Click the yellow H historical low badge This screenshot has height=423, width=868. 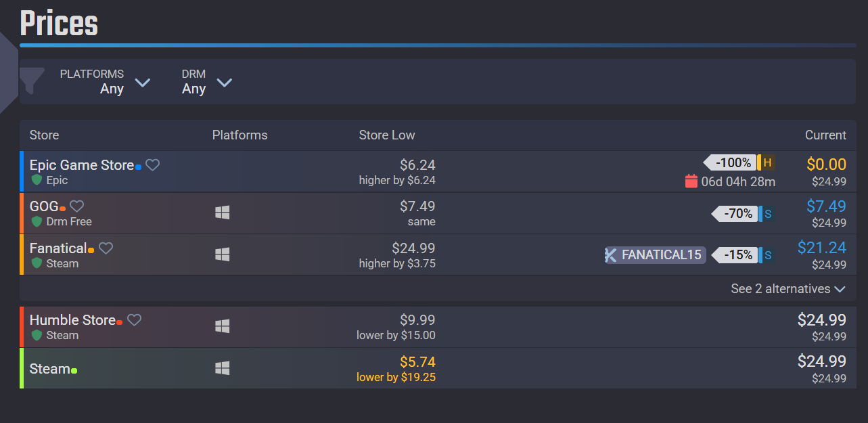(x=767, y=162)
